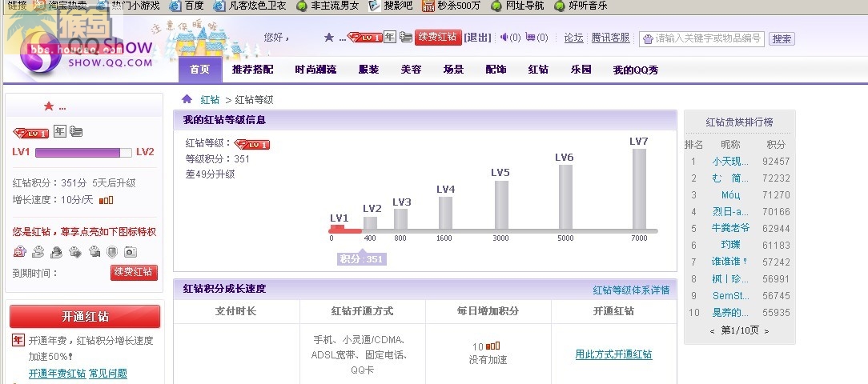Click the sidebar red diamond LV1 badge
Image resolution: width=868 pixels, height=384 pixels.
coord(31,133)
